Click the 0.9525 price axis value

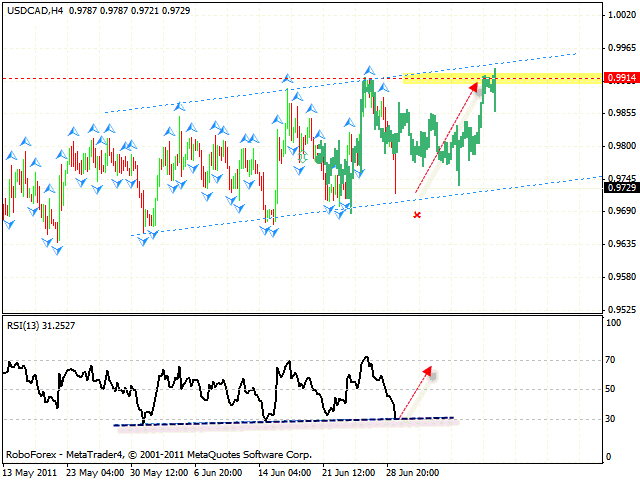click(x=621, y=309)
